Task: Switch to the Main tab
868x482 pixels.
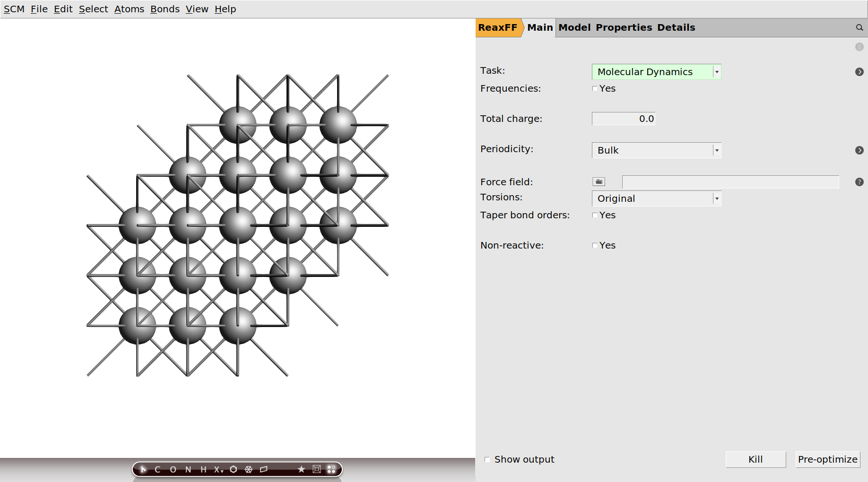Action: (x=540, y=27)
